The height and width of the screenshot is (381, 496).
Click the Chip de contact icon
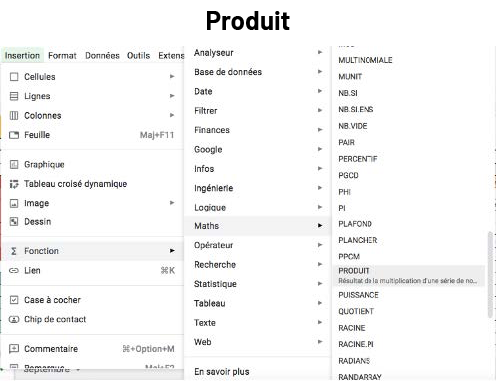coord(14,319)
